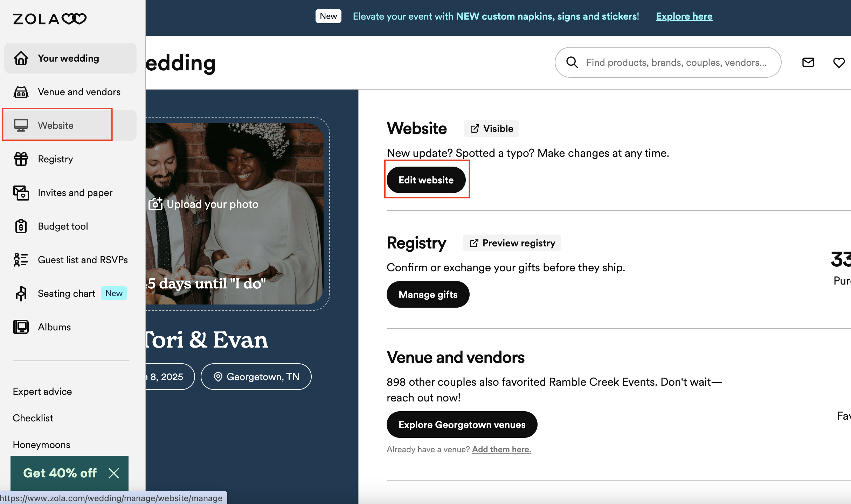Screen dimensions: 851x504
Task: Click the Expert advice menu item
Action: pos(43,391)
